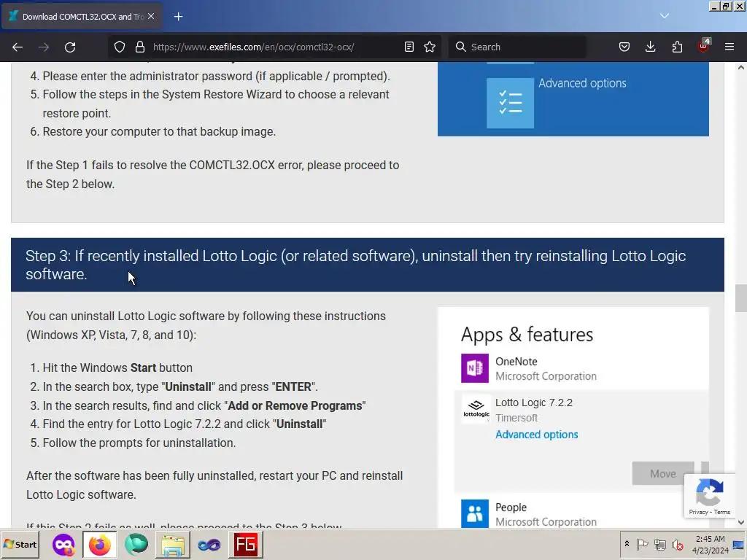Click the show desktop monitor tray icon
The width and height of the screenshot is (747, 560).
click(x=739, y=544)
